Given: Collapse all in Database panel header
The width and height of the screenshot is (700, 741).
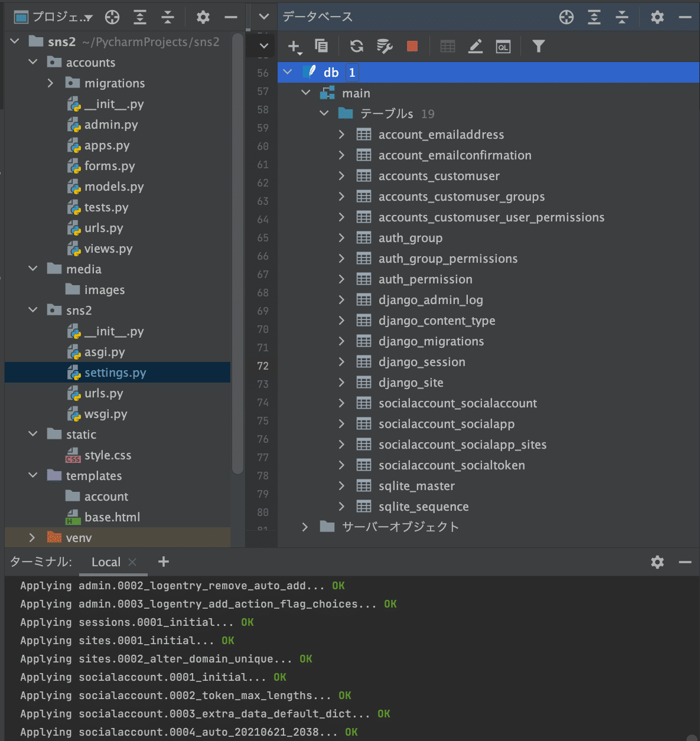Looking at the screenshot, I should coord(622,17).
